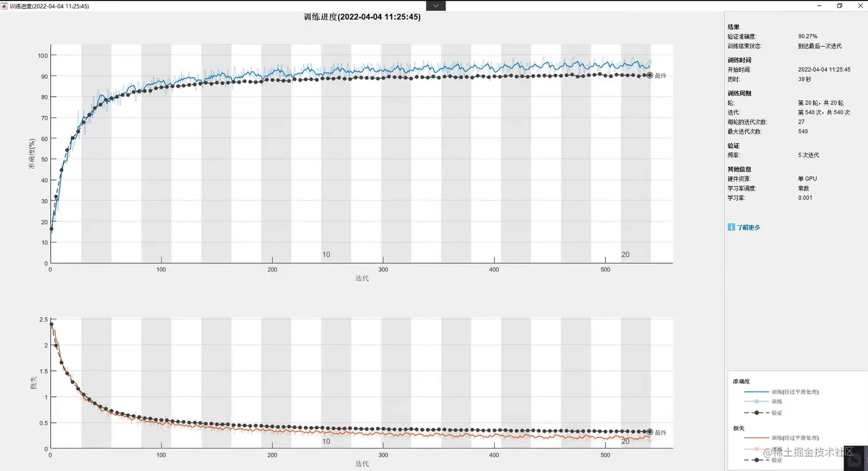This screenshot has width=868, height=471.
Task: Restore down the training progress window
Action: coord(839,5)
